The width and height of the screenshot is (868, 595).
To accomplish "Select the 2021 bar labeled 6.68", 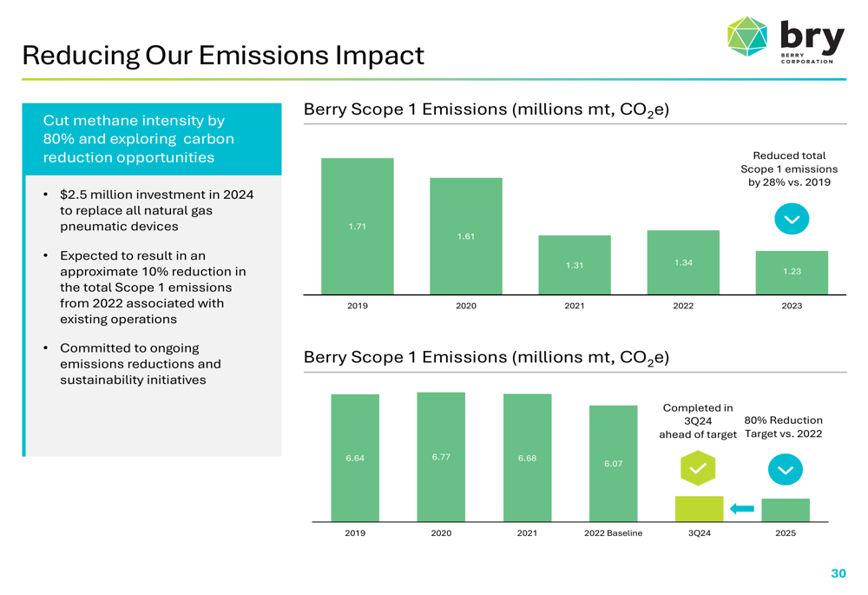I will [527, 458].
